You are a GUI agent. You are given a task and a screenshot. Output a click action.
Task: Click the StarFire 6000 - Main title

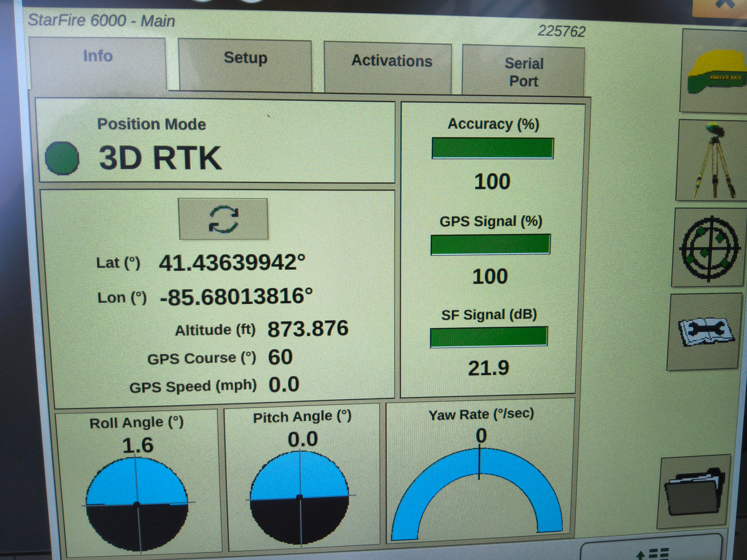101,21
